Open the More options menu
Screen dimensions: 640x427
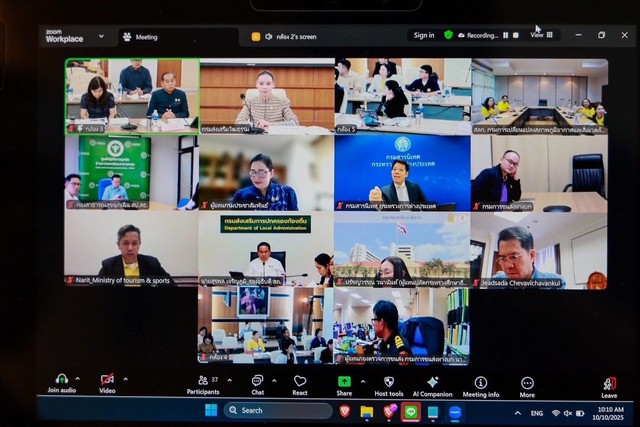527,382
